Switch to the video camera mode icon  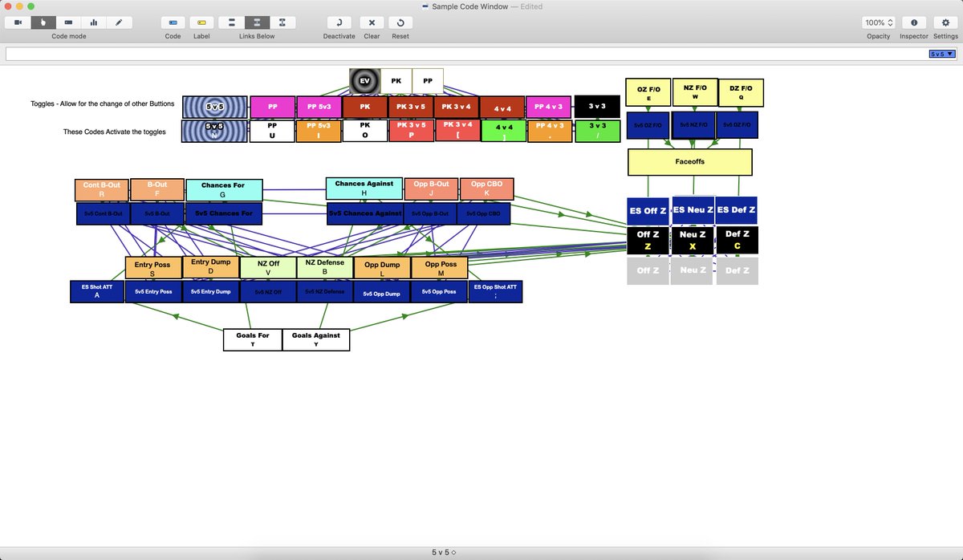(18, 22)
